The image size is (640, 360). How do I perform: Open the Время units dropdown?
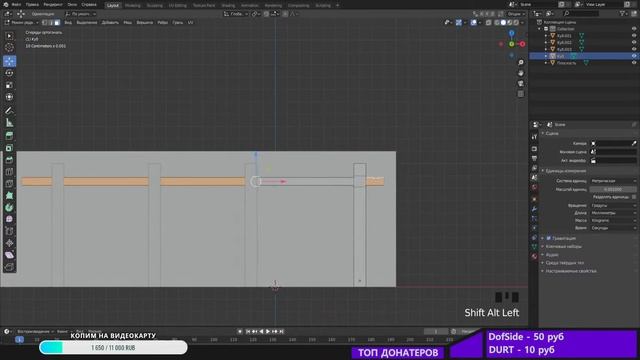coord(613,228)
